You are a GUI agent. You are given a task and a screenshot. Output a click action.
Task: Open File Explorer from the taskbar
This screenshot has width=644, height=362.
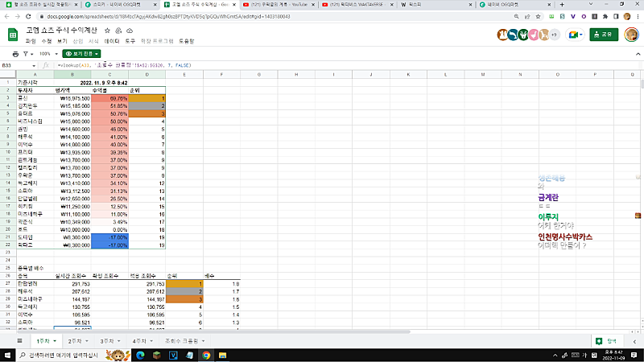pyautogui.click(x=222, y=355)
